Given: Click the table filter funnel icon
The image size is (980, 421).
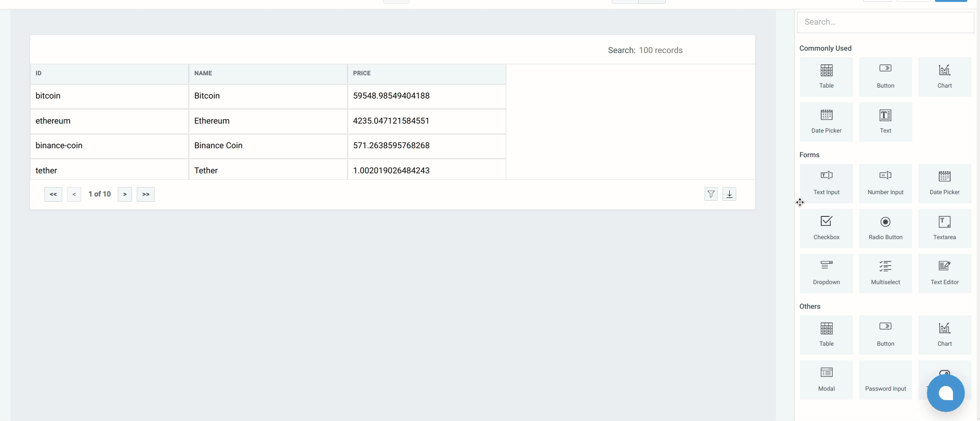Looking at the screenshot, I should pyautogui.click(x=711, y=194).
